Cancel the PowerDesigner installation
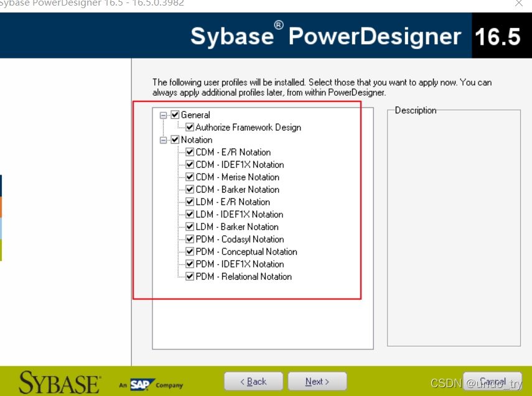This screenshot has width=532, height=396. pyautogui.click(x=492, y=382)
